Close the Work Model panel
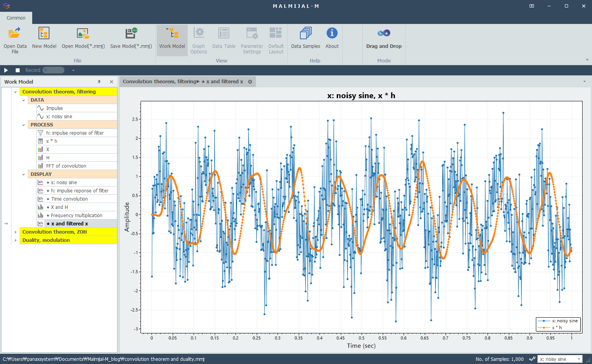 (111, 82)
